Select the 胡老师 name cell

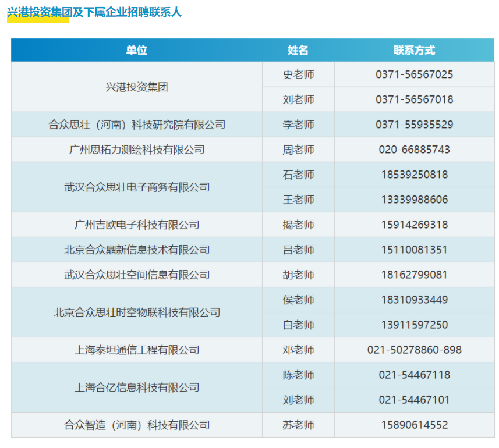point(298,275)
